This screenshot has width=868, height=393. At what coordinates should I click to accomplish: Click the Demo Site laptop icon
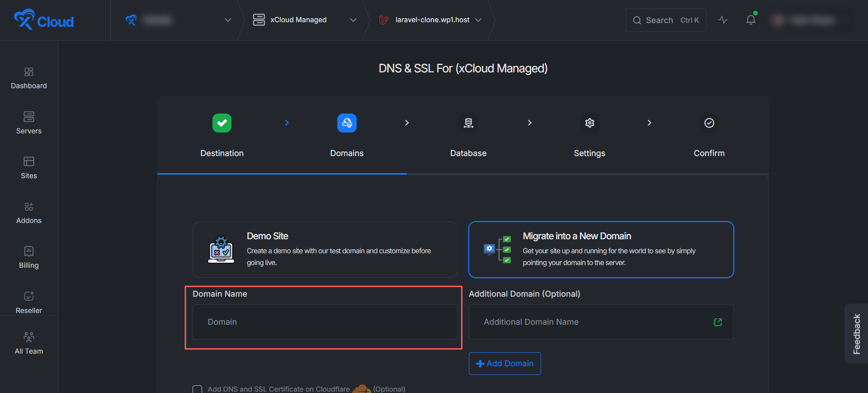pos(221,250)
